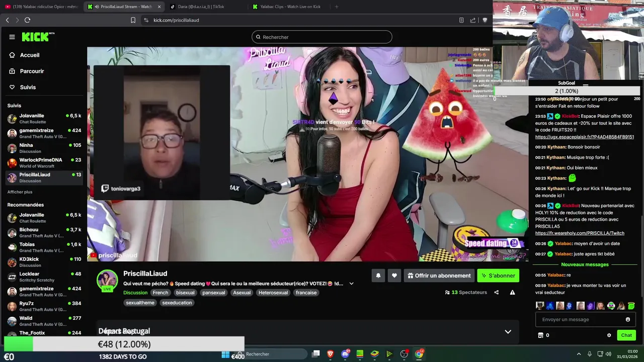Open KD3kick in recommended list
644x362 pixels.
coord(44,262)
